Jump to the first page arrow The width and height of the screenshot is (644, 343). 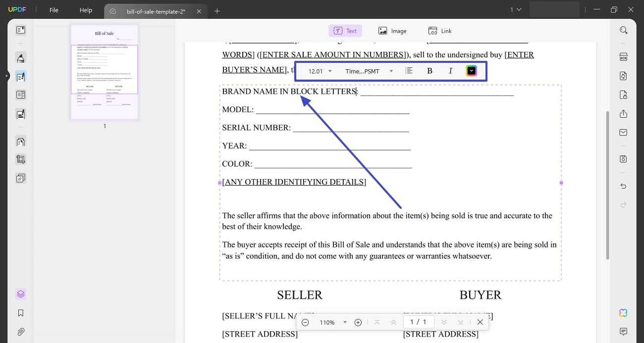pyautogui.click(x=377, y=322)
